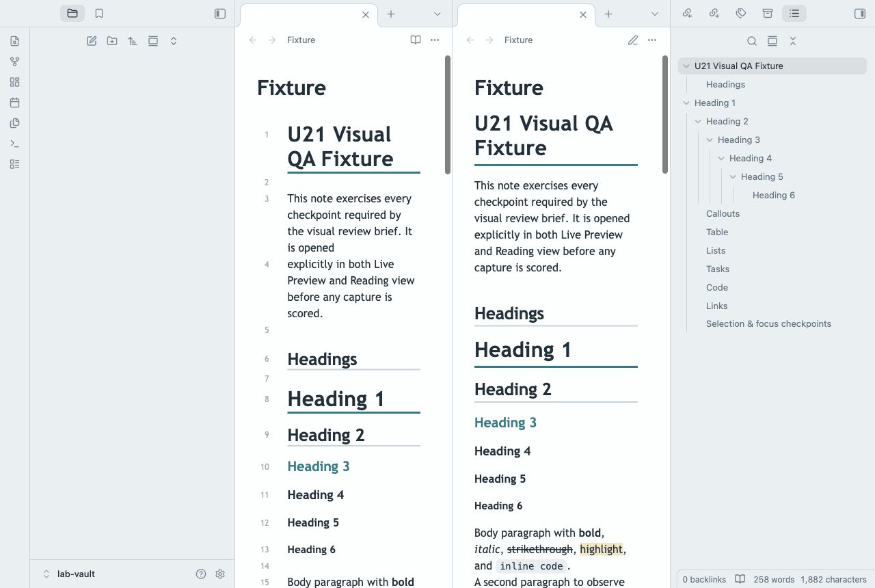Go to Tasks section via outline
The height and width of the screenshot is (588, 875).
click(718, 269)
